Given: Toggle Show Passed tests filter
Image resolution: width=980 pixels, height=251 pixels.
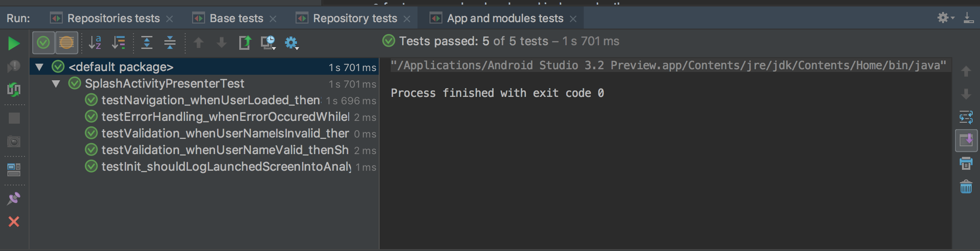Looking at the screenshot, I should [43, 43].
